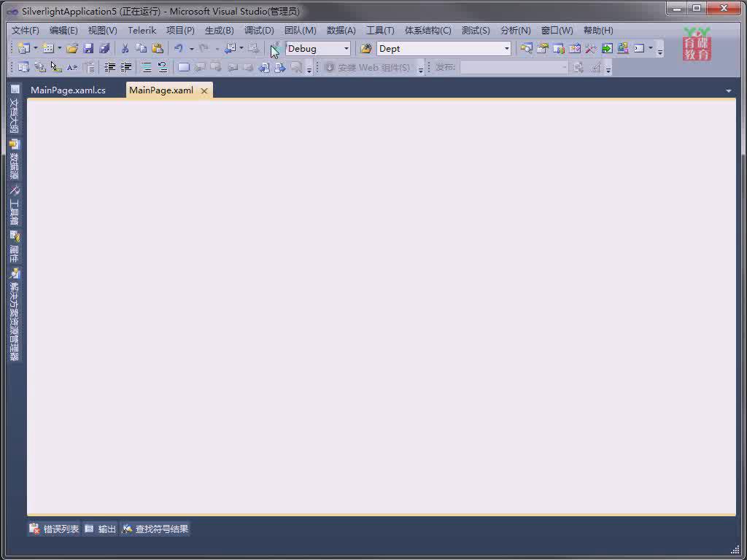The image size is (747, 560).
Task: Toggle a bookmark on the current line
Action: 184,67
